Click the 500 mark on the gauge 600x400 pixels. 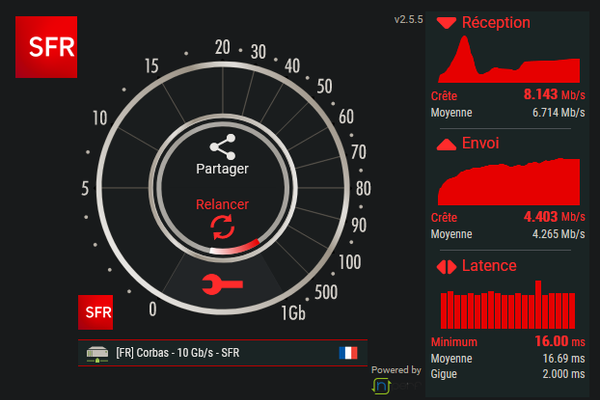tap(326, 292)
